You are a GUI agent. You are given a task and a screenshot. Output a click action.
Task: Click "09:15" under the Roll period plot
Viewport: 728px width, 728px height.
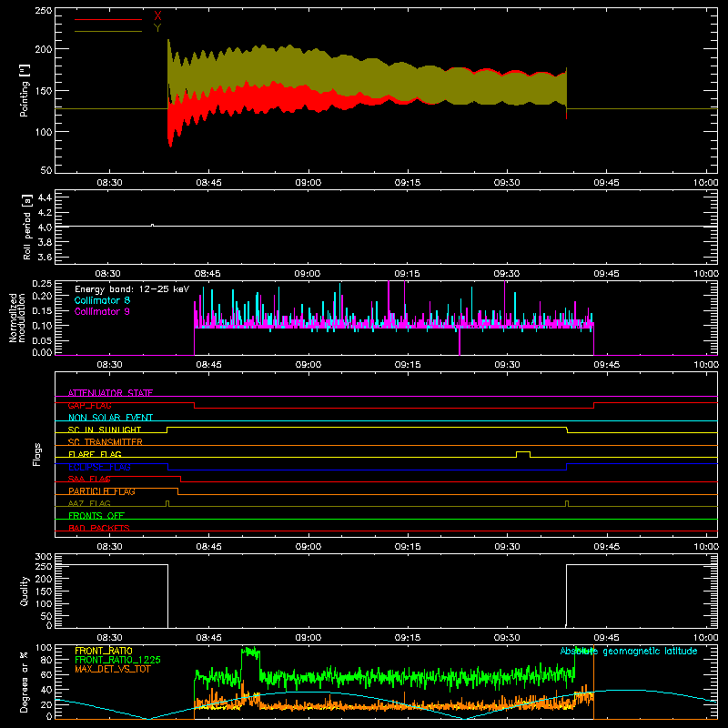pos(407,274)
